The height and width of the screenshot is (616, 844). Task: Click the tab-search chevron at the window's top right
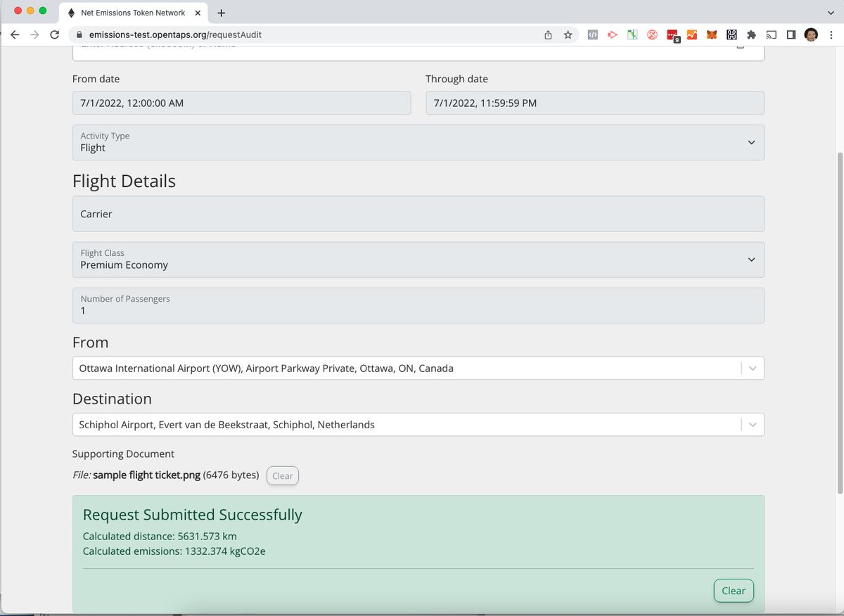point(831,13)
